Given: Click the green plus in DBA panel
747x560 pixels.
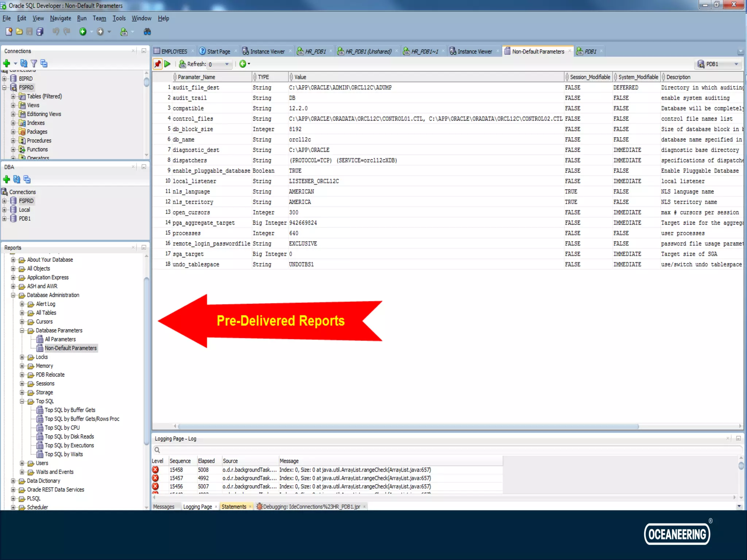Looking at the screenshot, I should click(7, 179).
